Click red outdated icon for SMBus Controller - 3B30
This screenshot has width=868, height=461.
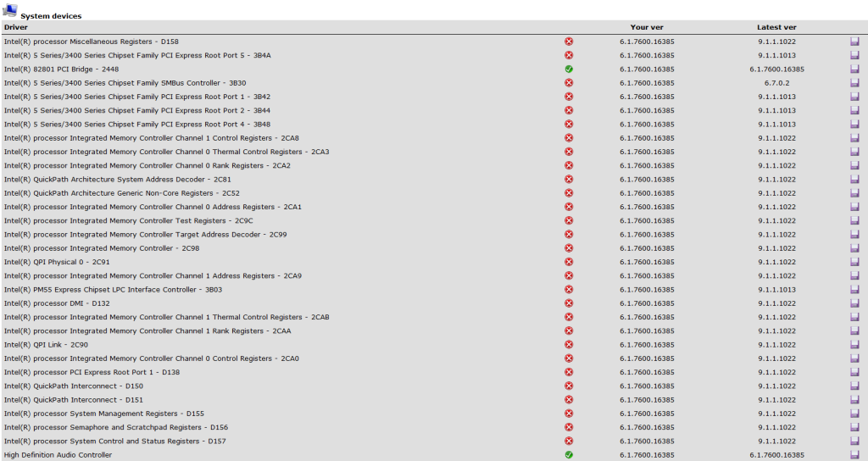(569, 83)
